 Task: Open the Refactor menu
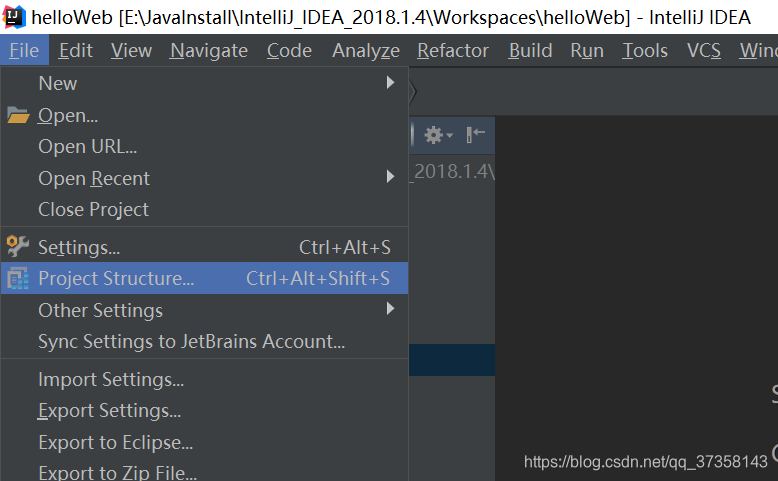[453, 51]
